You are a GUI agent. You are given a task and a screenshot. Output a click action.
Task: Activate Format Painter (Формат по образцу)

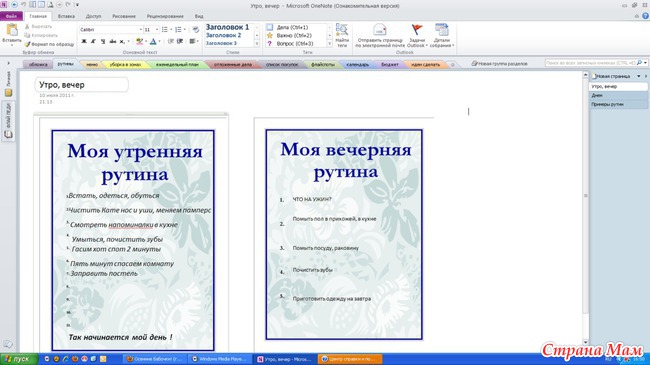coord(49,44)
